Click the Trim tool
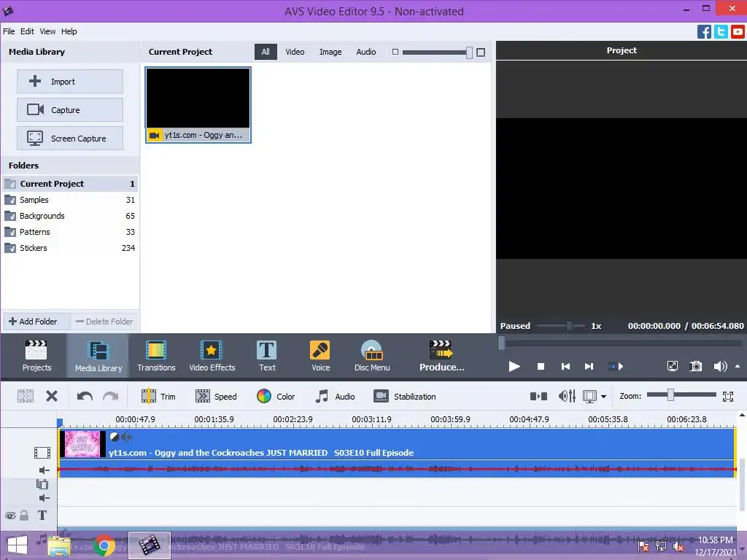Image resolution: width=747 pixels, height=560 pixels. 158,396
